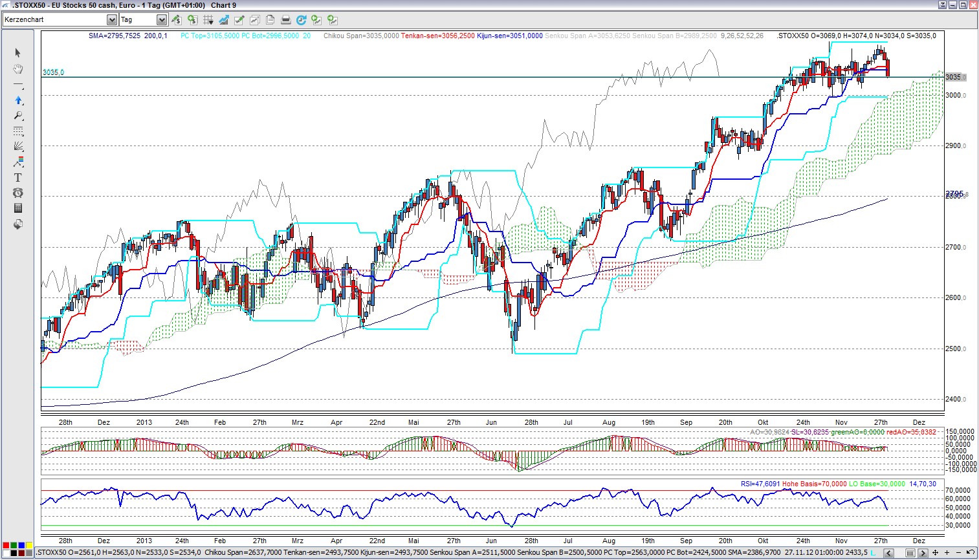Toggle the blue arrow marker tool

18,100
